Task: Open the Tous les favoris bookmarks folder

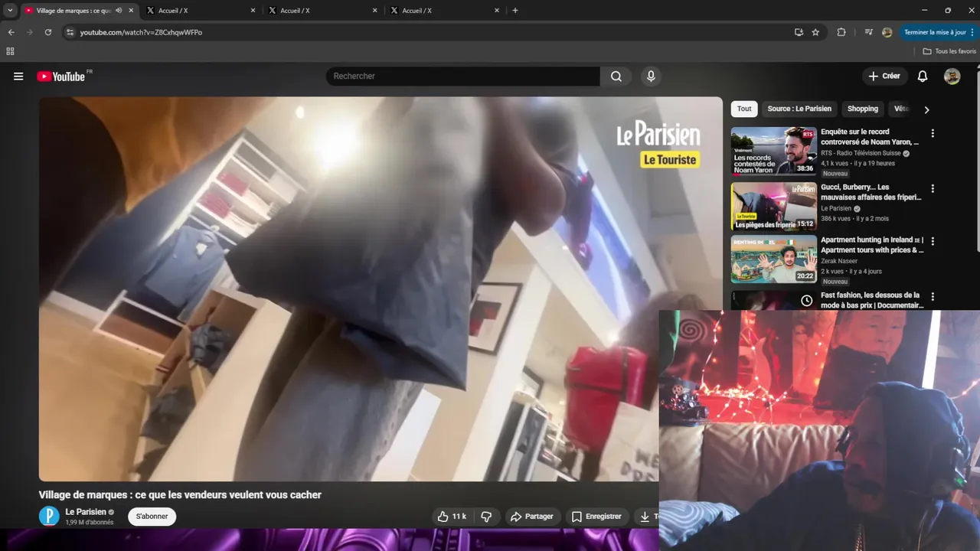Action: [x=949, y=51]
